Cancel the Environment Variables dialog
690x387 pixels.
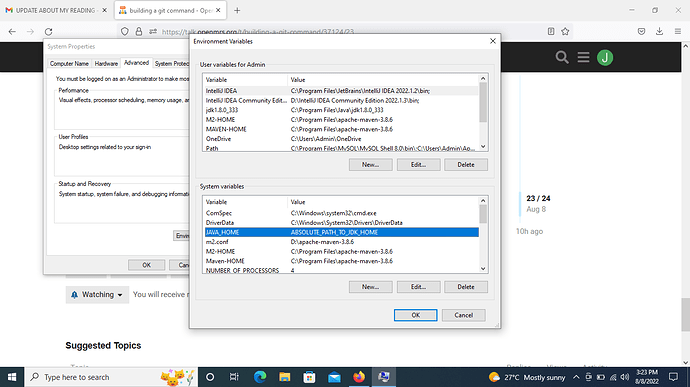pos(463,315)
